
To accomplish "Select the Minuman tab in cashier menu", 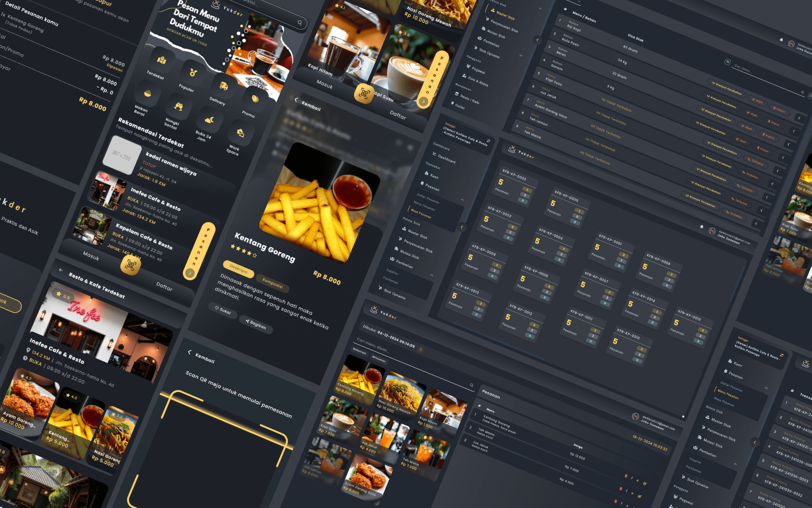I will (379, 359).
